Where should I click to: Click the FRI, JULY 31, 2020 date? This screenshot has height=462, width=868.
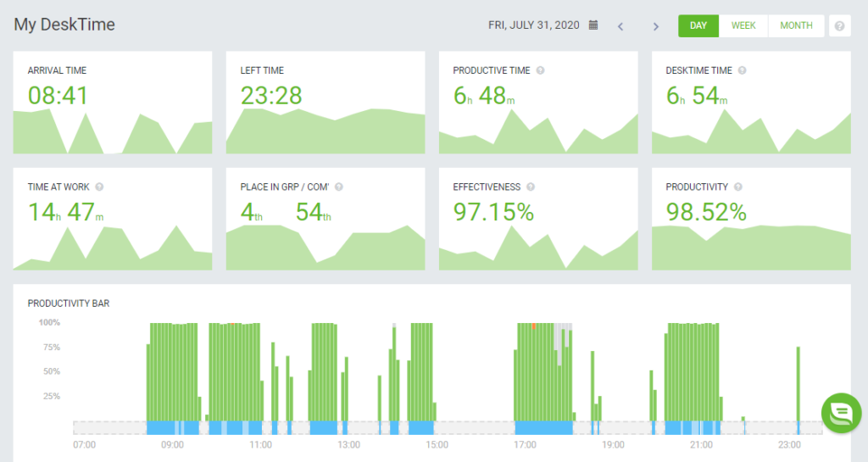(x=534, y=25)
